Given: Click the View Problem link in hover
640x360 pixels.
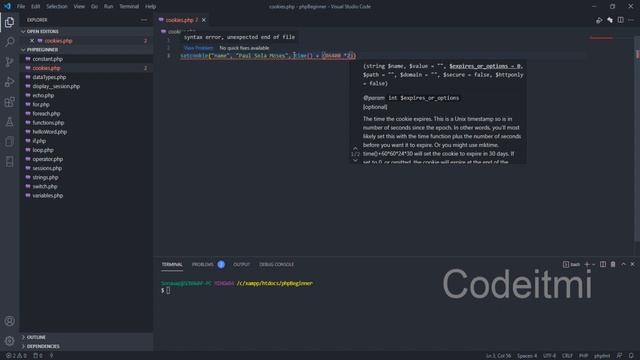Looking at the screenshot, I should click(x=198, y=48).
